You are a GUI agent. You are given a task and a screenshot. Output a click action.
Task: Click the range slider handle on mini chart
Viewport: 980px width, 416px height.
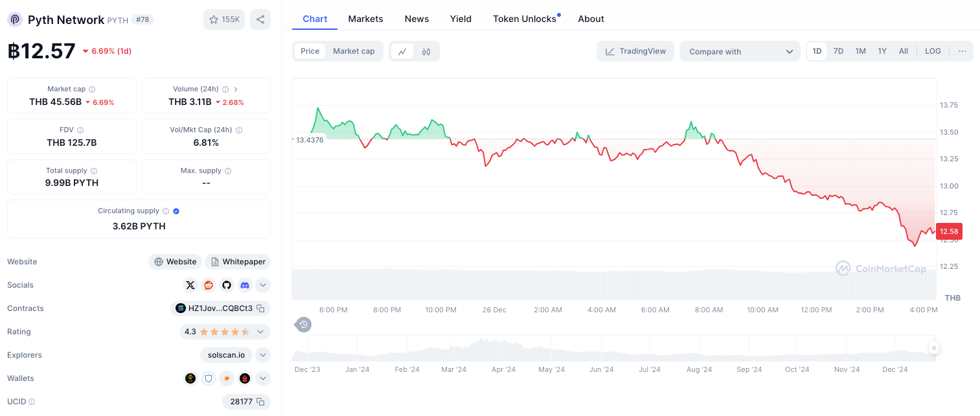933,348
